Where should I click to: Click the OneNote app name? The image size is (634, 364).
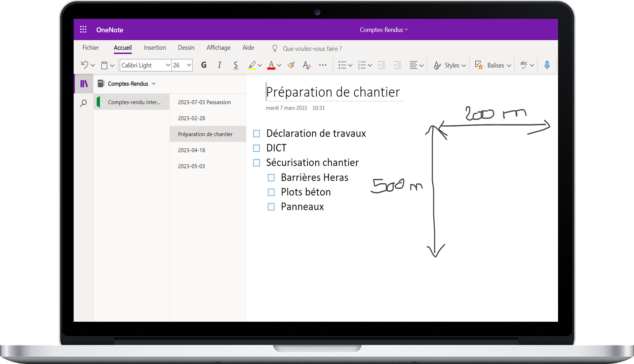click(110, 30)
